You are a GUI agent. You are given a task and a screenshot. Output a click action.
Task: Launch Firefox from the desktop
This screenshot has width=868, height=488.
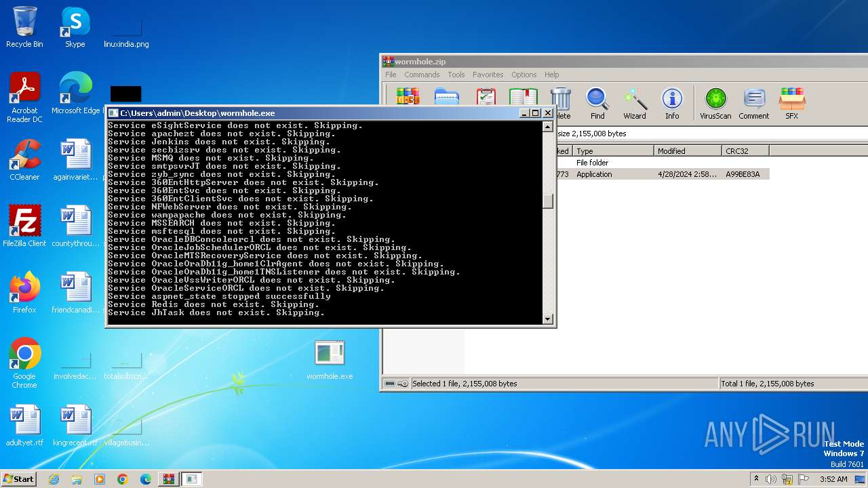[24, 293]
